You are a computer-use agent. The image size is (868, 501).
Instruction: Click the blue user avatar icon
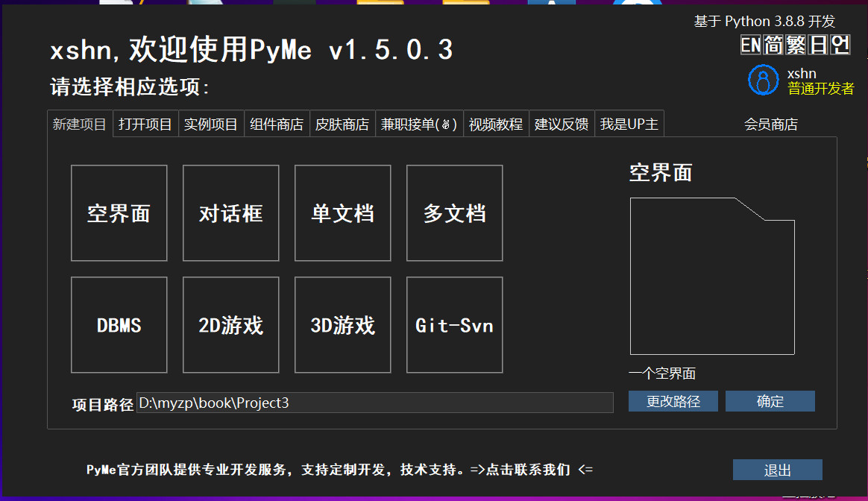(x=763, y=81)
